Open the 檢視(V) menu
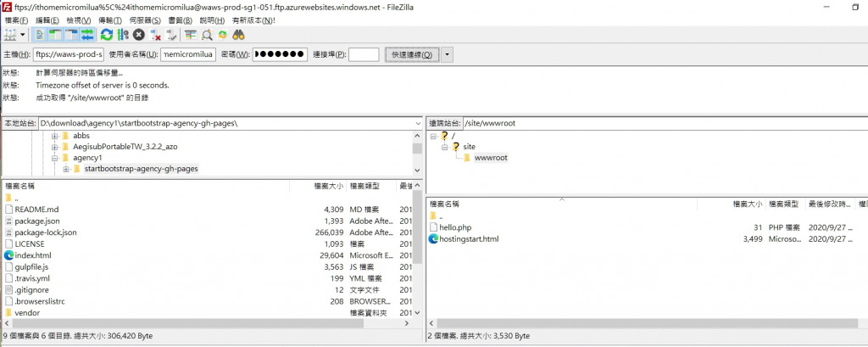 (79, 20)
